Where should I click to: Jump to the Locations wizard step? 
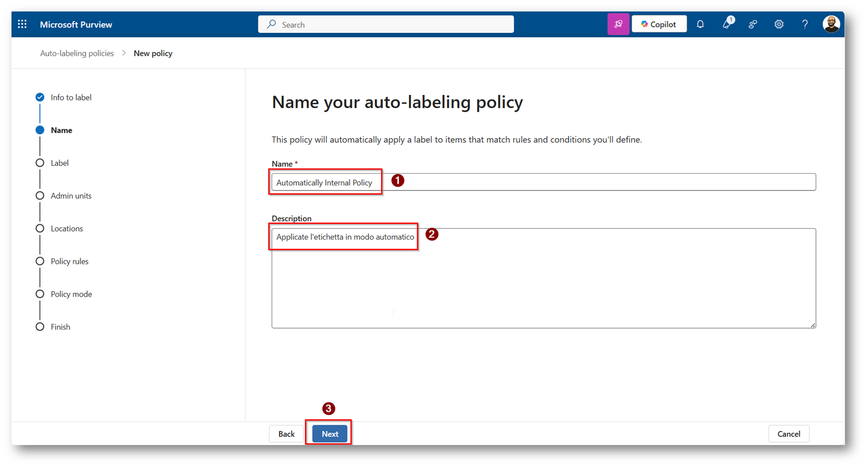67,229
